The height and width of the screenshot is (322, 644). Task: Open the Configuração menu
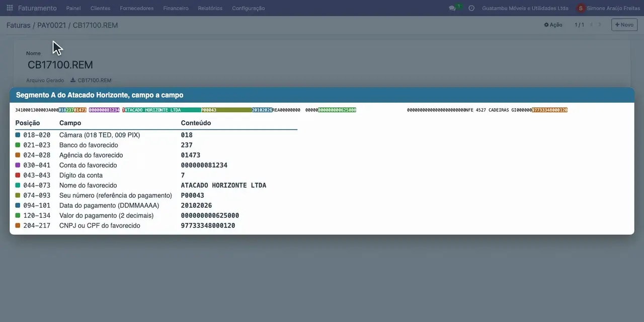(x=248, y=8)
